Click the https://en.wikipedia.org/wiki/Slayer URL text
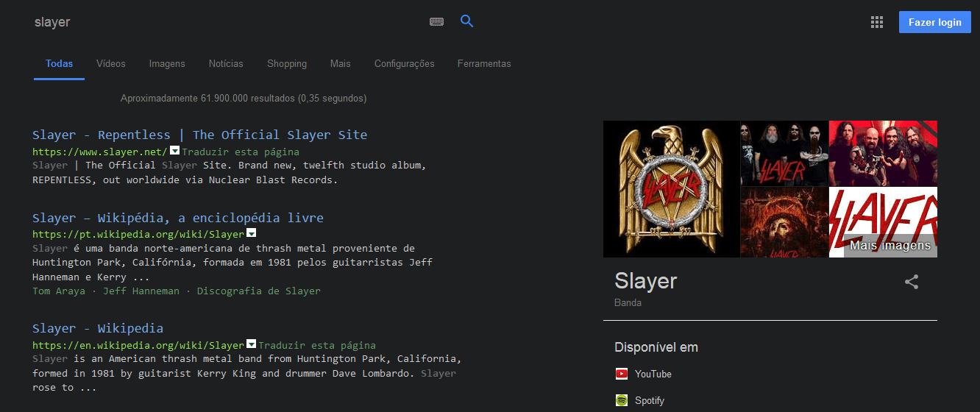 (138, 345)
